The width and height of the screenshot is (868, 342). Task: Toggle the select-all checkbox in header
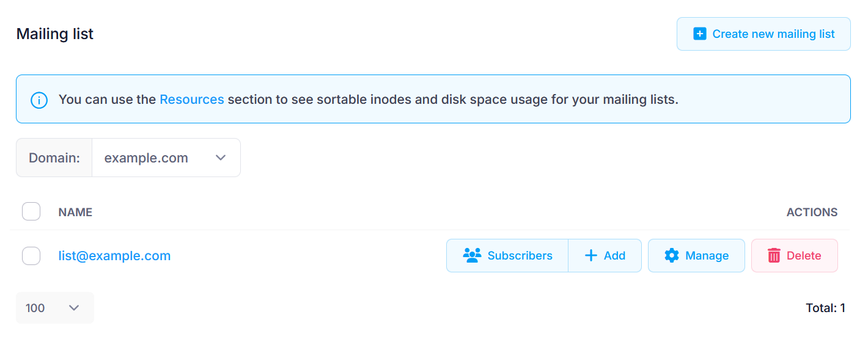click(x=31, y=212)
